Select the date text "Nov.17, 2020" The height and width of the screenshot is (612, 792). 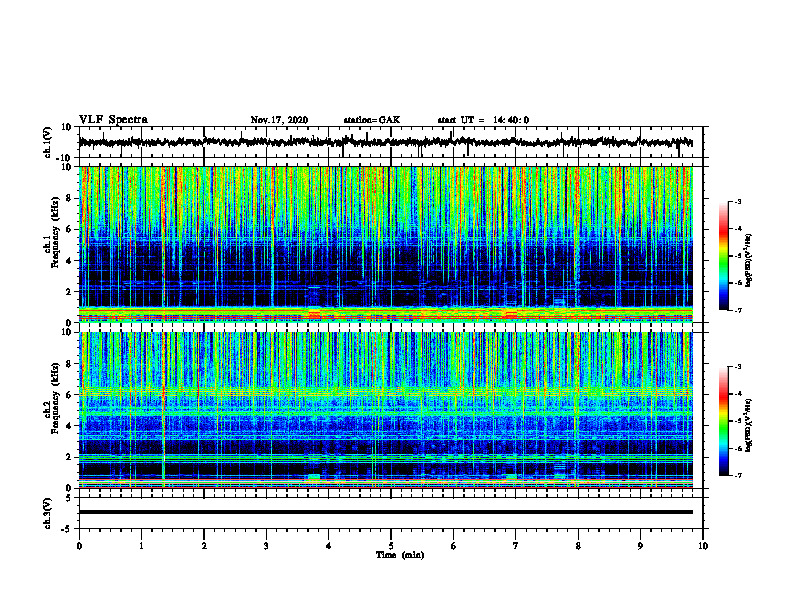click(x=279, y=120)
